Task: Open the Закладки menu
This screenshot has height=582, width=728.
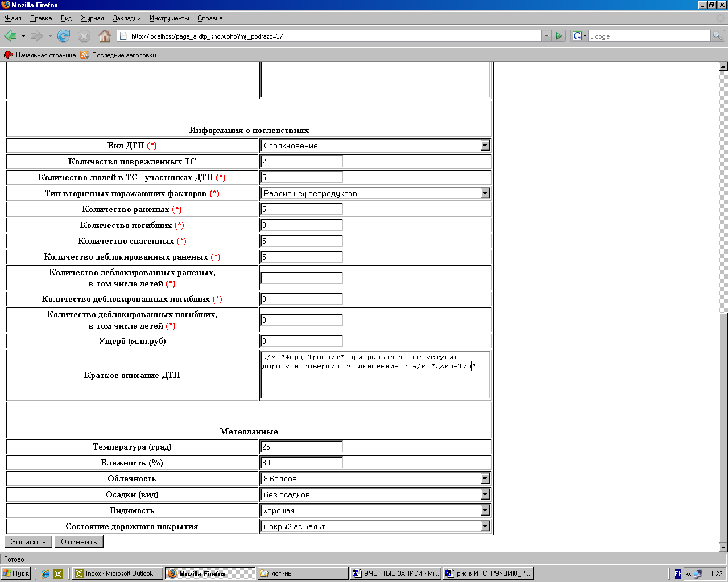Action: (x=126, y=18)
